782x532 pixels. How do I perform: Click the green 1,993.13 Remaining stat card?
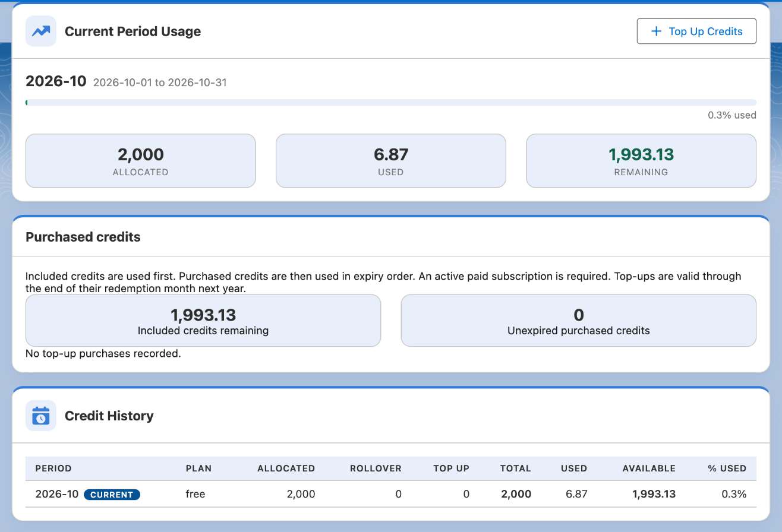point(641,161)
